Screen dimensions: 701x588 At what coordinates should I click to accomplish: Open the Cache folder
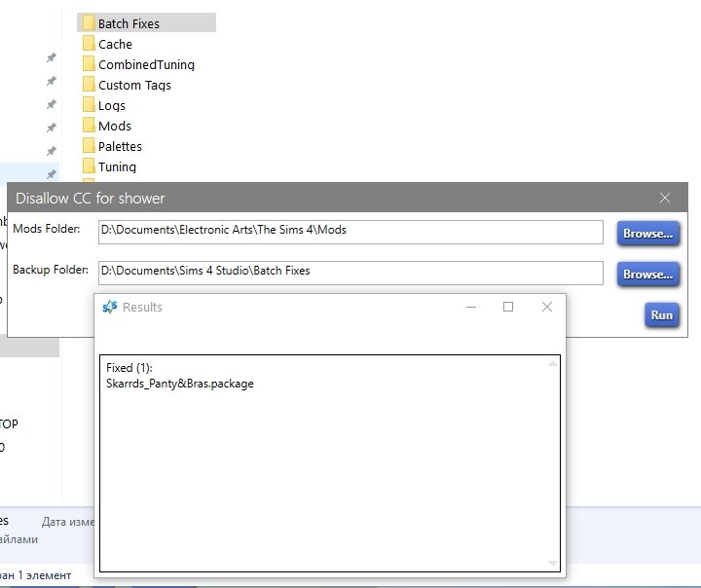point(115,44)
